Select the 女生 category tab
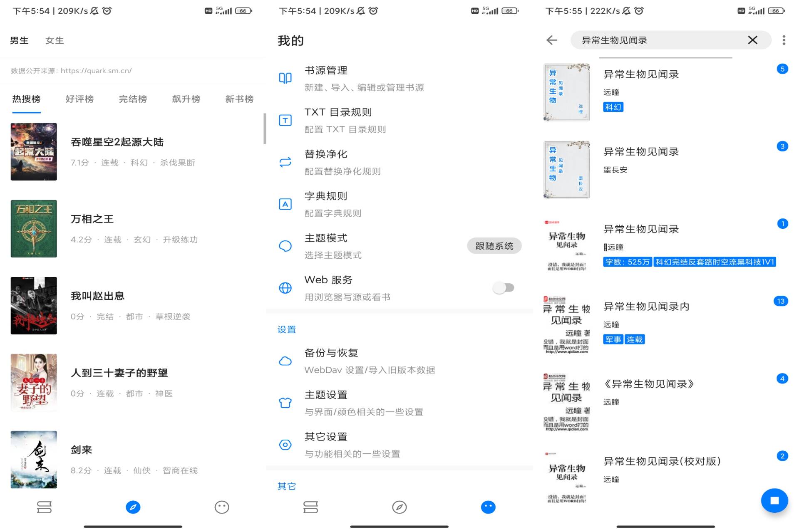Screen dimensions: 799x532 click(x=55, y=40)
